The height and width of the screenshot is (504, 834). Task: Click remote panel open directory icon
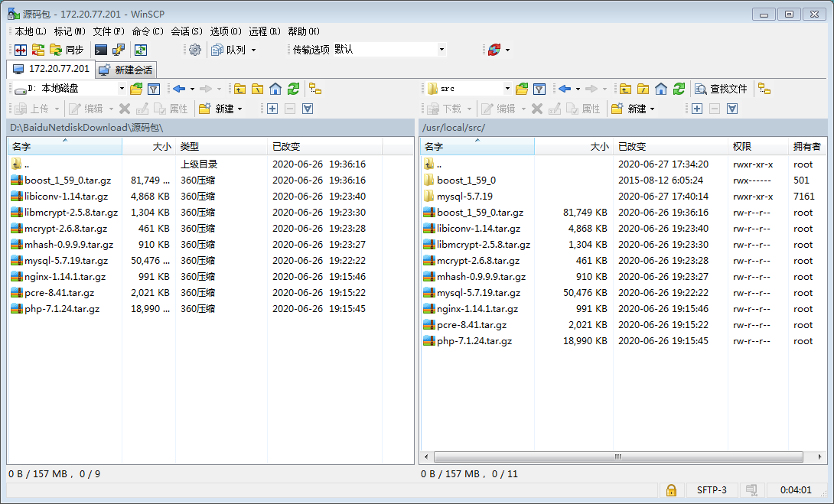522,89
